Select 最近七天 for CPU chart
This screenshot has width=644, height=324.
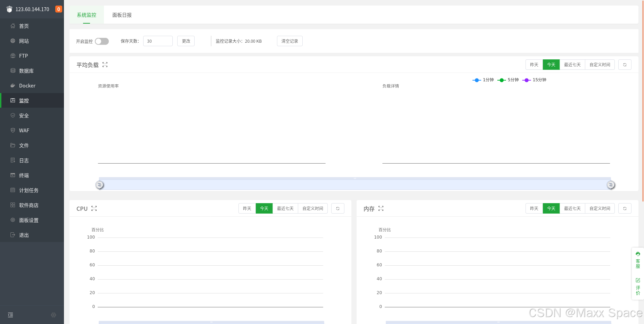point(285,208)
